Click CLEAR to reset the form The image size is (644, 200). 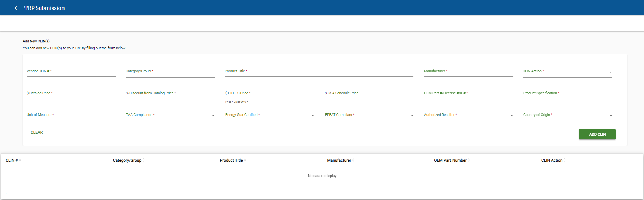click(x=37, y=132)
